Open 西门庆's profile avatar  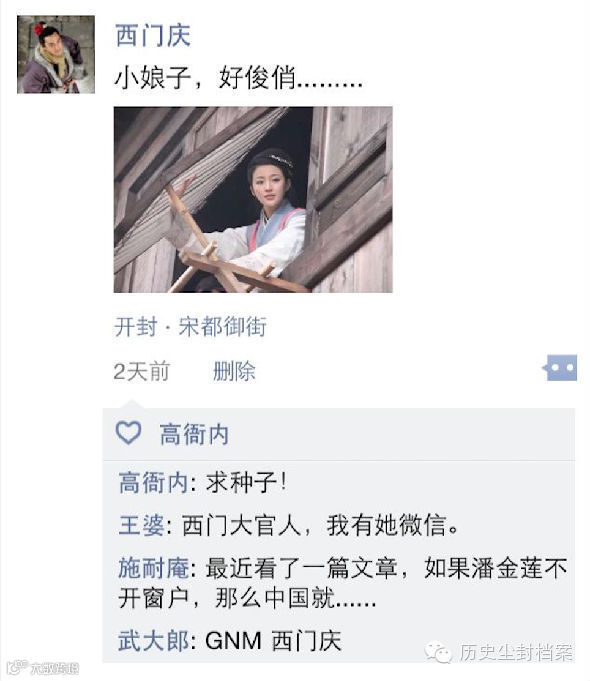[56, 54]
